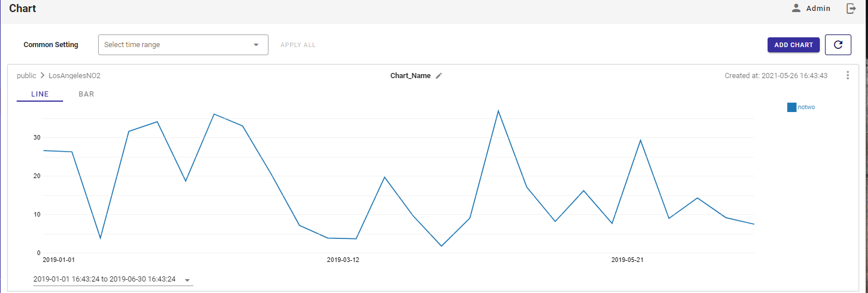Click the Admin username label
The image size is (868, 293).
818,9
